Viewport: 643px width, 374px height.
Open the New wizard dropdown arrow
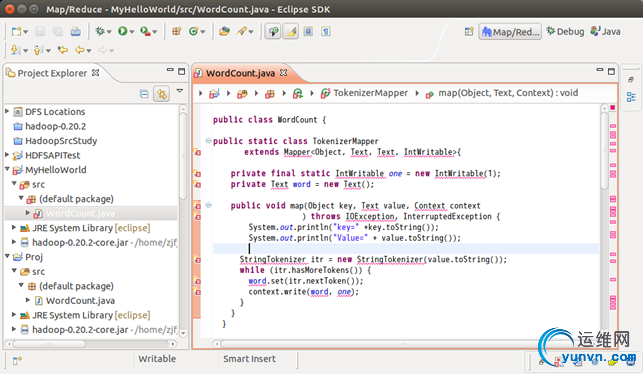(x=26, y=32)
